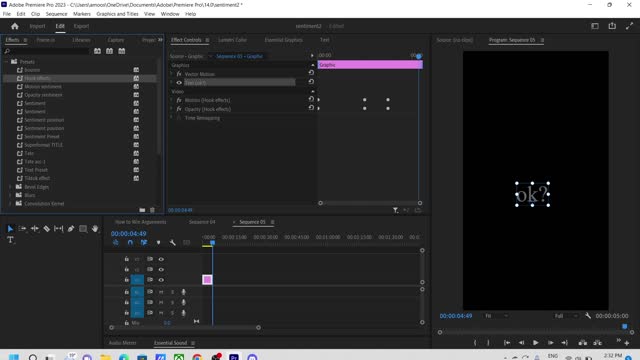Play the sequence in Program Monitor
This screenshot has height=360, width=640.
click(x=536, y=343)
